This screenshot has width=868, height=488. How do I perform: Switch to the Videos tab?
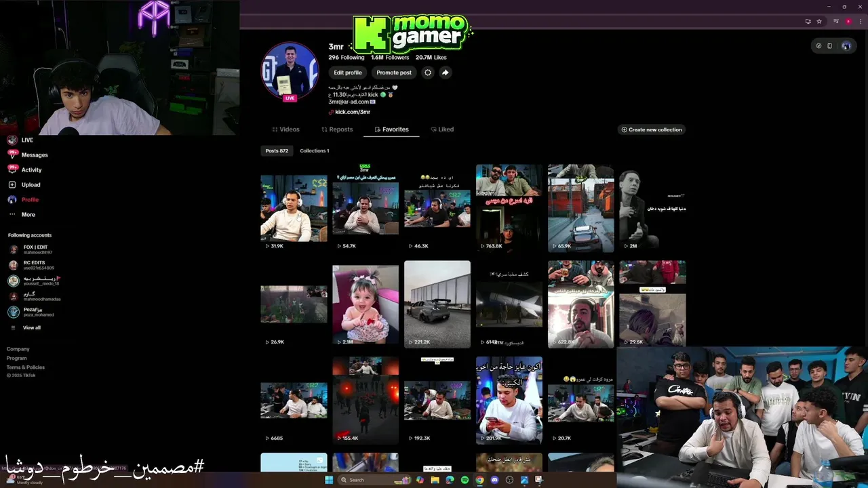[285, 129]
